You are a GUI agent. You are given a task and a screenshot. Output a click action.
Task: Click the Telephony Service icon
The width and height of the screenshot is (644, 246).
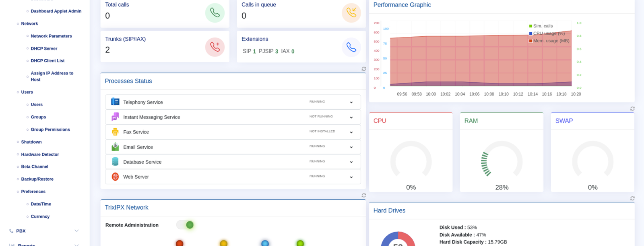coord(115,102)
